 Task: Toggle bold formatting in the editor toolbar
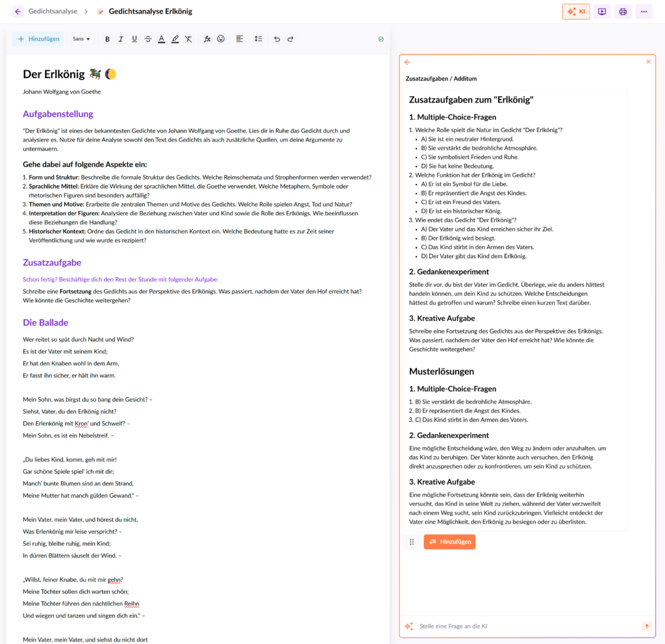tap(107, 39)
